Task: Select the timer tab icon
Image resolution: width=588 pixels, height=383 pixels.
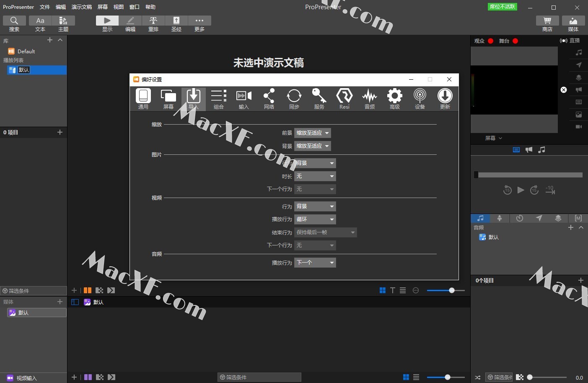Action: click(520, 218)
